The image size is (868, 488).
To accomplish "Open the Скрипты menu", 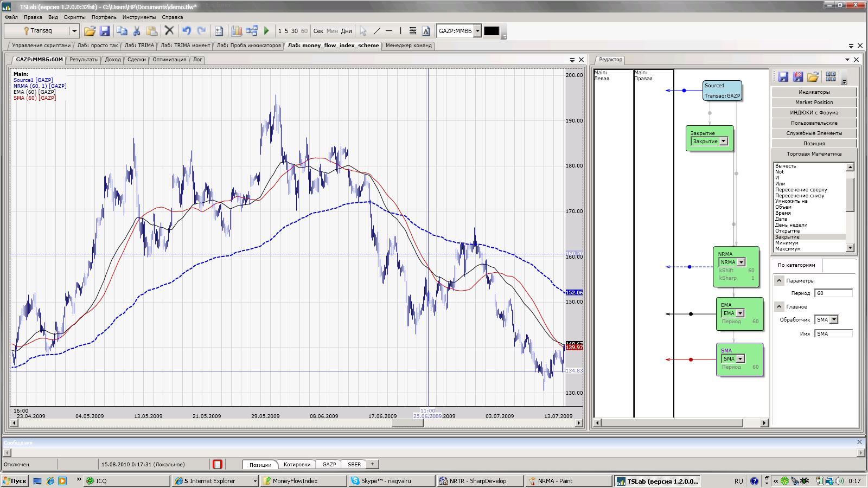I will [x=74, y=17].
